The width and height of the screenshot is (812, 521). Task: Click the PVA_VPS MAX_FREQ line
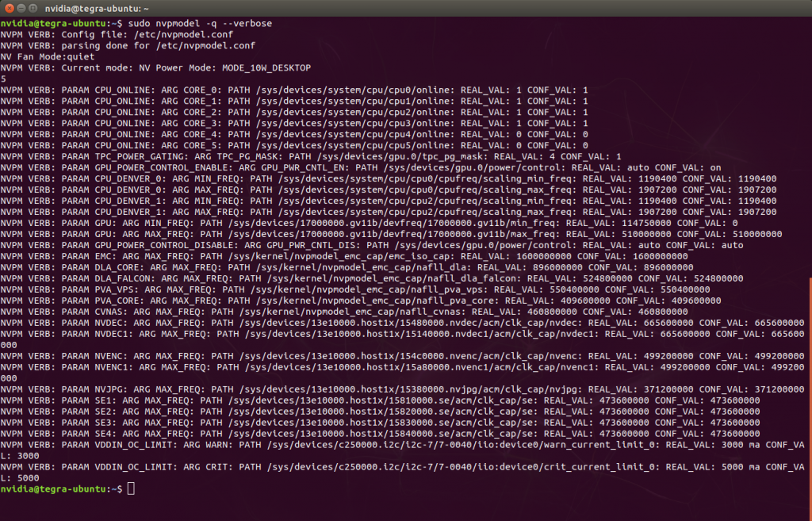(355, 289)
